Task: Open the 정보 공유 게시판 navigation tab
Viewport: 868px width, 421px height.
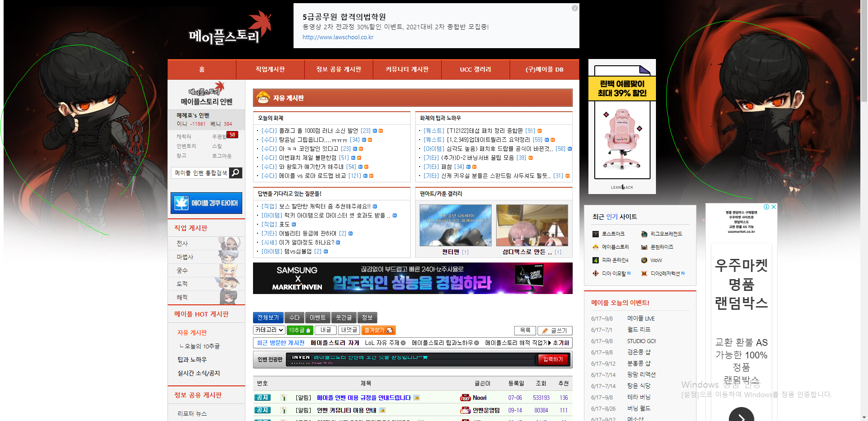Action: (339, 69)
